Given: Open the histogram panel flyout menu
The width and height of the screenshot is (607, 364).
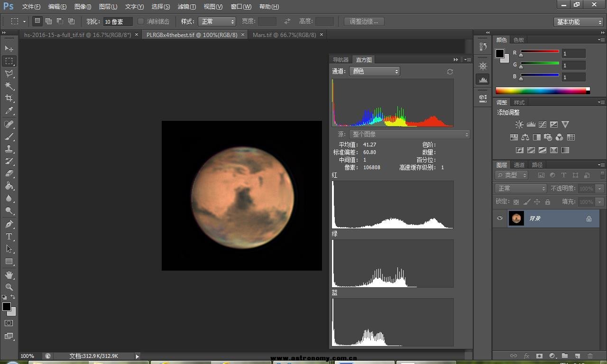Looking at the screenshot, I should click(468, 60).
